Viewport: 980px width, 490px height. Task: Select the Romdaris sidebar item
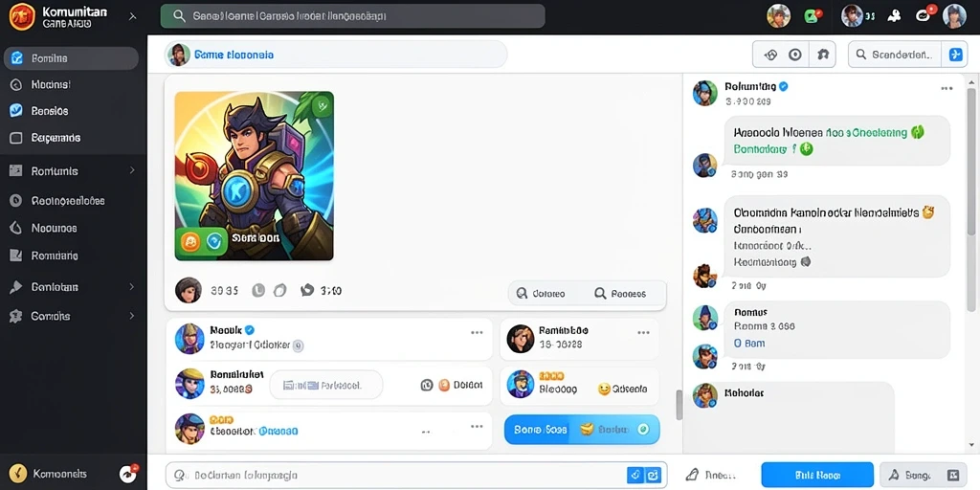click(73, 256)
